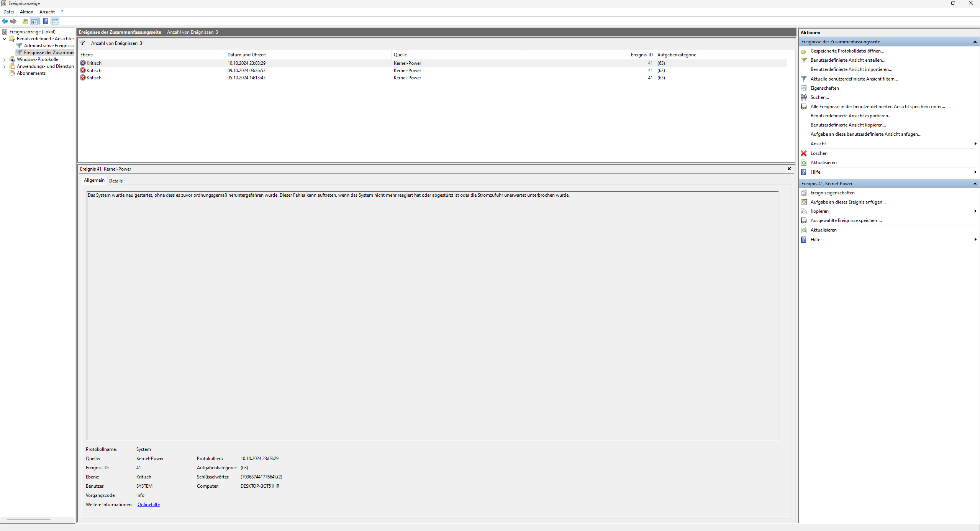Click the floppy icon for Ausgewählte Ereignisse speichern
This screenshot has height=531, width=980.
click(x=804, y=220)
